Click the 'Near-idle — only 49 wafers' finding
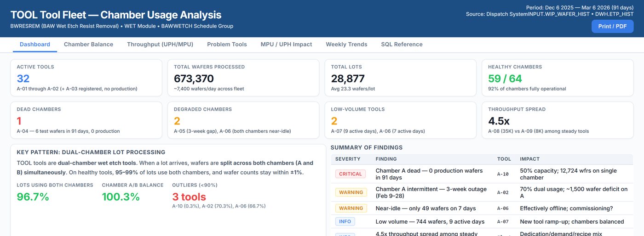This screenshot has width=644, height=236. click(x=426, y=208)
